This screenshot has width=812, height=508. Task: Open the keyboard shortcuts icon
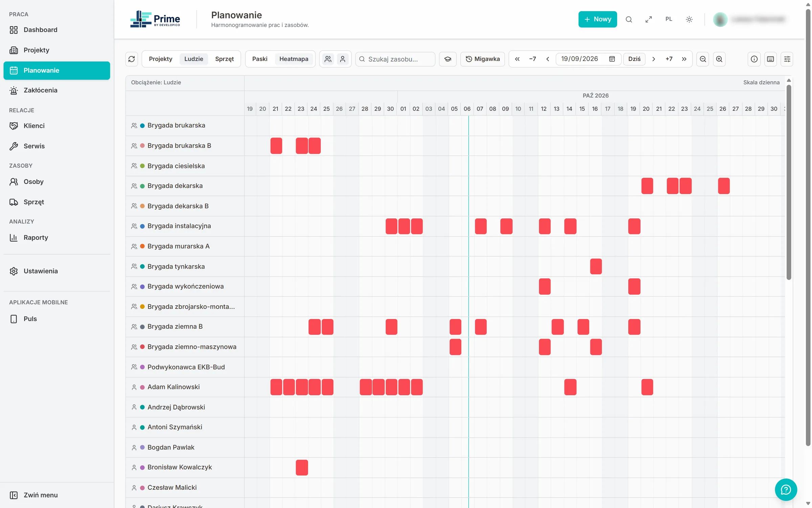pos(770,59)
